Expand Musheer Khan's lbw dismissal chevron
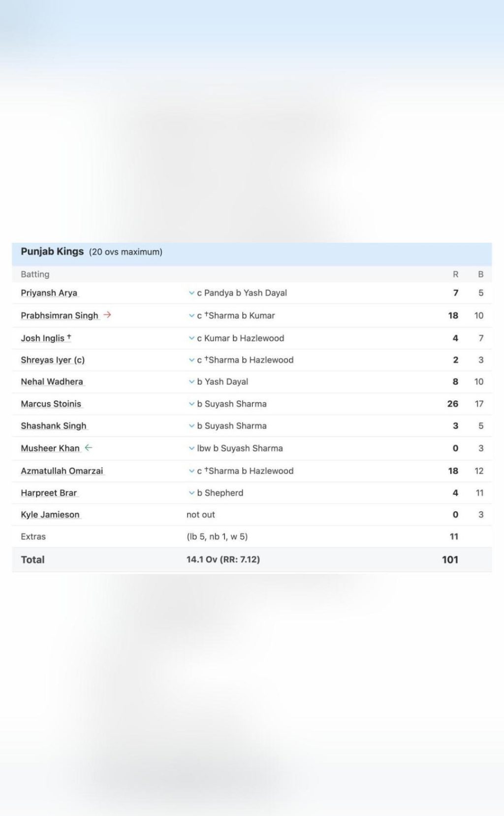 (191, 449)
